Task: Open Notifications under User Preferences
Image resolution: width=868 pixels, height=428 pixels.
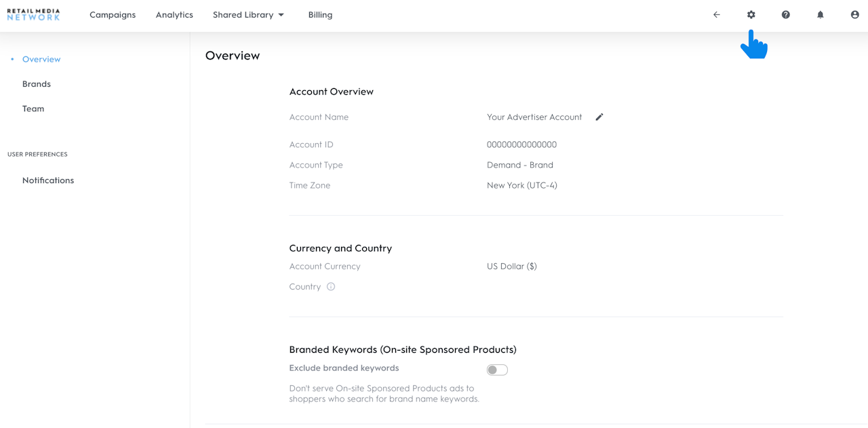Action: point(48,180)
